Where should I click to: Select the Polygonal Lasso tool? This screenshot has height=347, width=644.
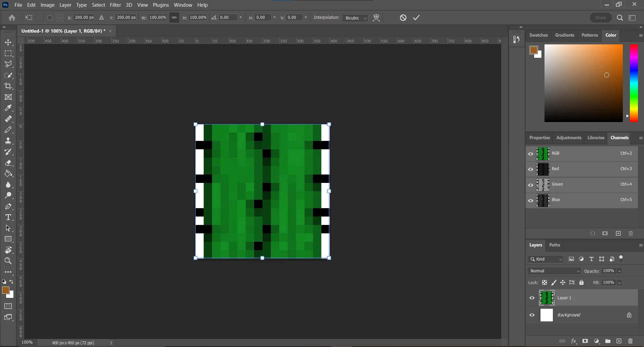click(x=8, y=64)
